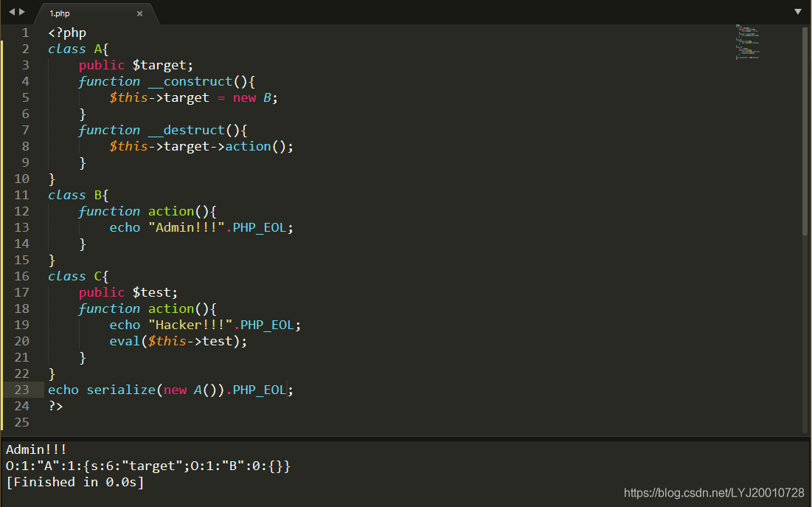Click 'public $test;' property line
The width and height of the screenshot is (812, 507).
point(128,293)
